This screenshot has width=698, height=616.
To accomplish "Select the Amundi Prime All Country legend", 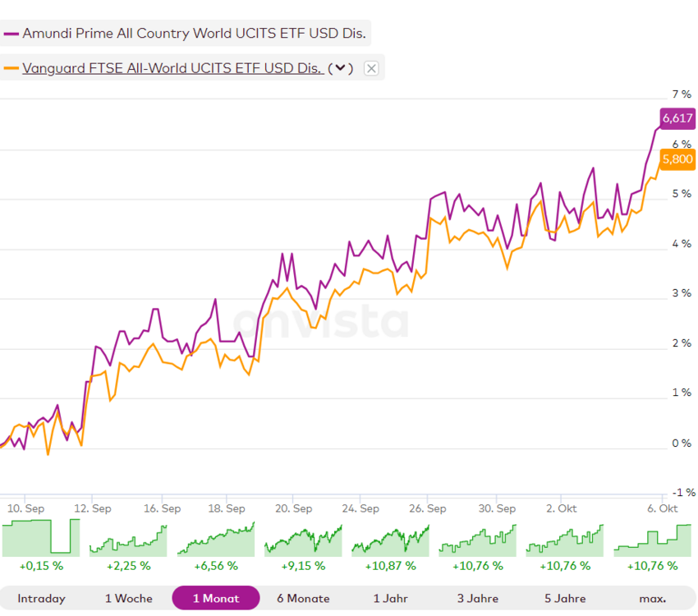I will coord(195,34).
